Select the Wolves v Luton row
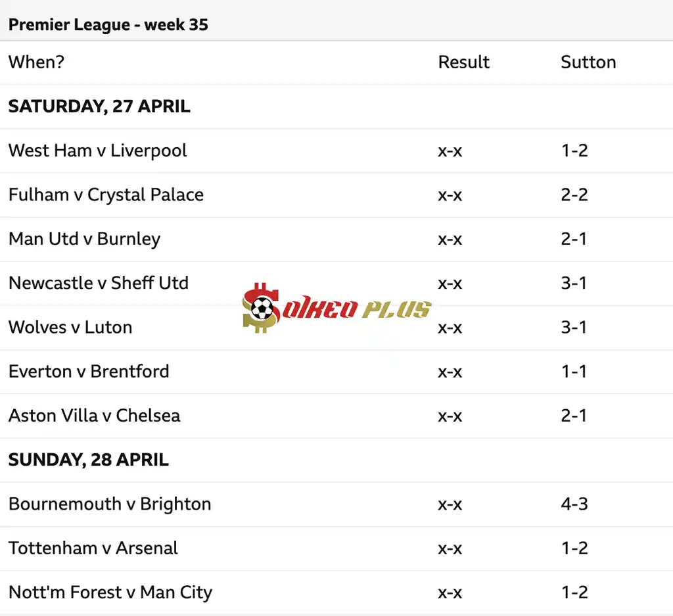This screenshot has width=673, height=616. [x=70, y=327]
